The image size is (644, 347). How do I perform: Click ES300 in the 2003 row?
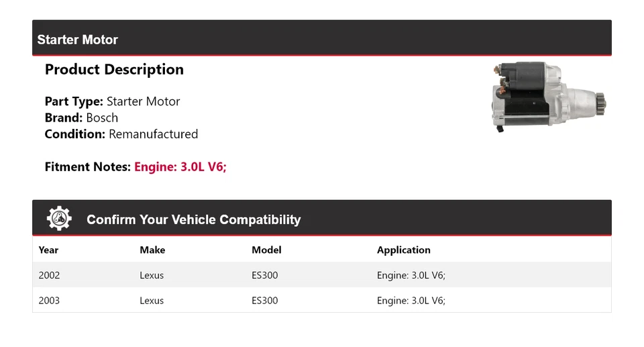coord(264,301)
